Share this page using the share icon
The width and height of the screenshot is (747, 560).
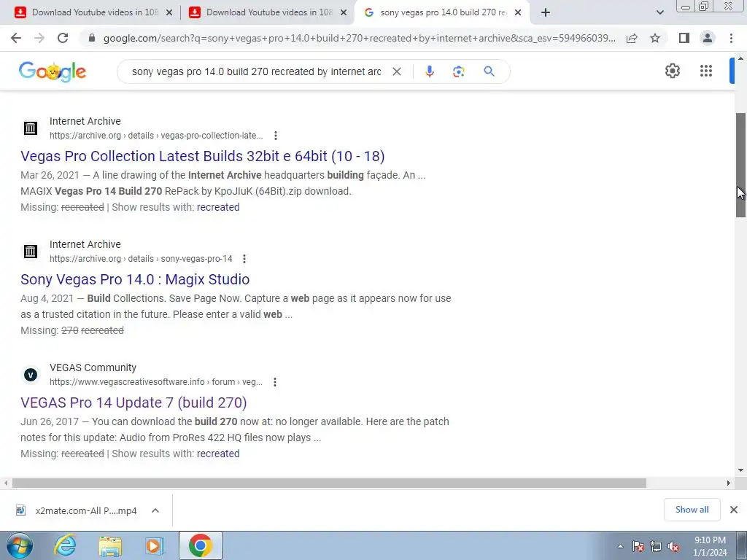[x=632, y=38]
